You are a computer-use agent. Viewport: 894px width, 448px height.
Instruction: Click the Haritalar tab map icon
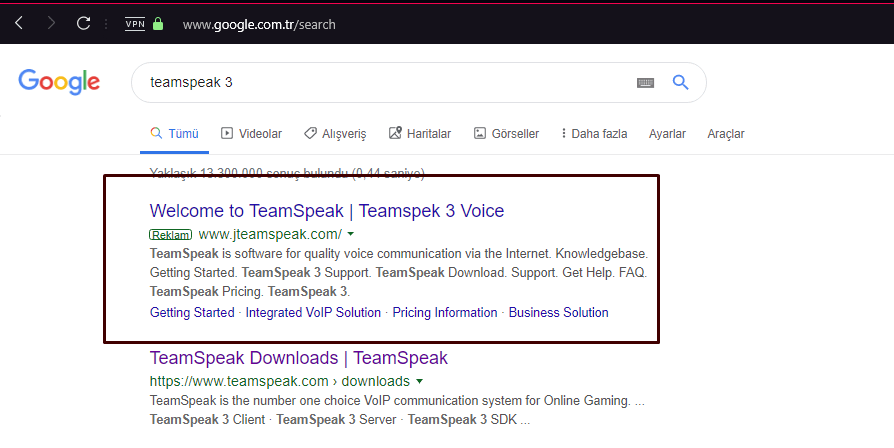click(x=395, y=133)
